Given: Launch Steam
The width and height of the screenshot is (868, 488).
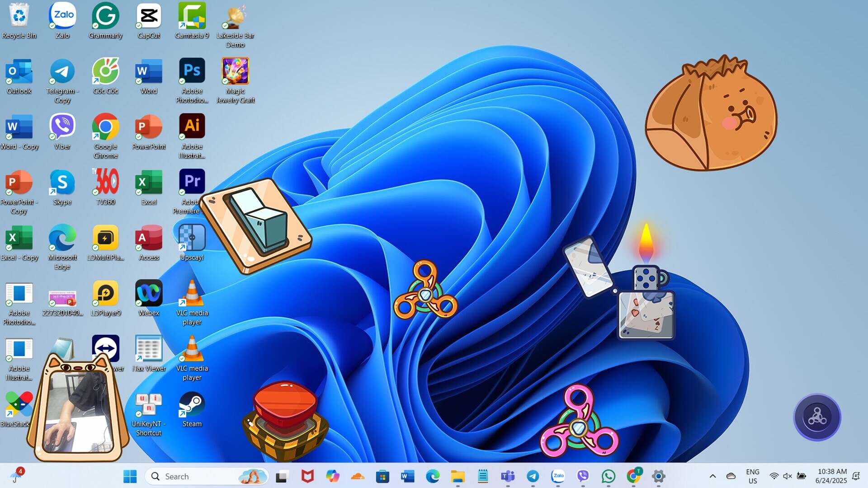Looking at the screenshot, I should (x=192, y=404).
